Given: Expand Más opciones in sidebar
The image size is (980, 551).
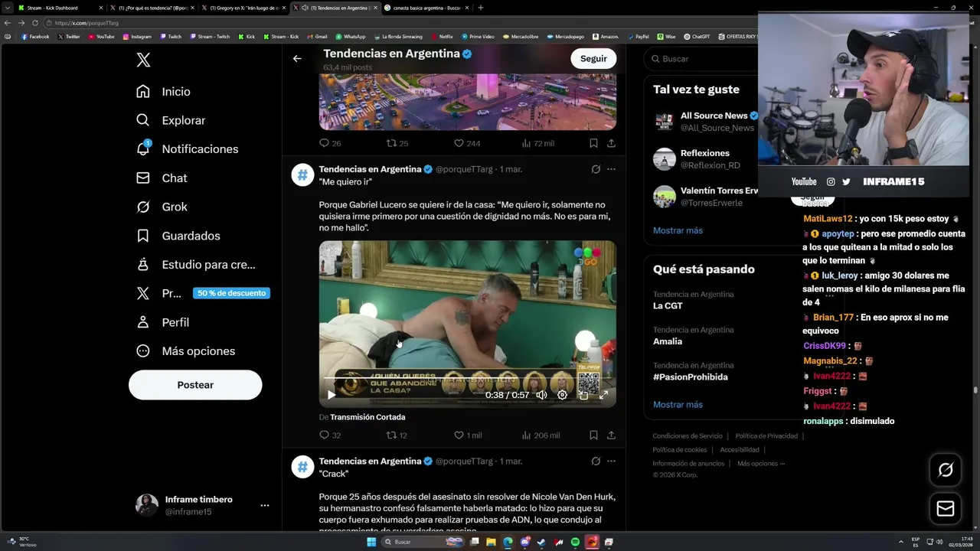Looking at the screenshot, I should tap(185, 350).
